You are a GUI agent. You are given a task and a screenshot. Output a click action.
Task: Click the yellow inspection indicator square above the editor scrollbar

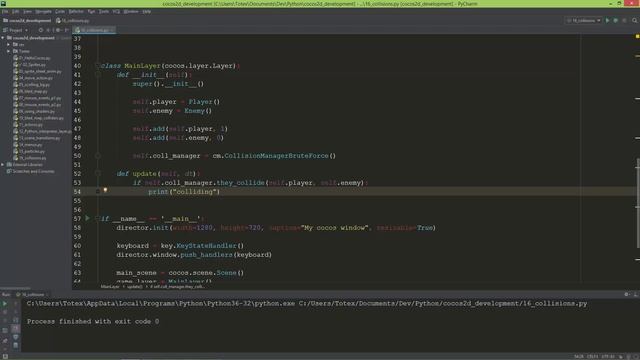(637, 36)
